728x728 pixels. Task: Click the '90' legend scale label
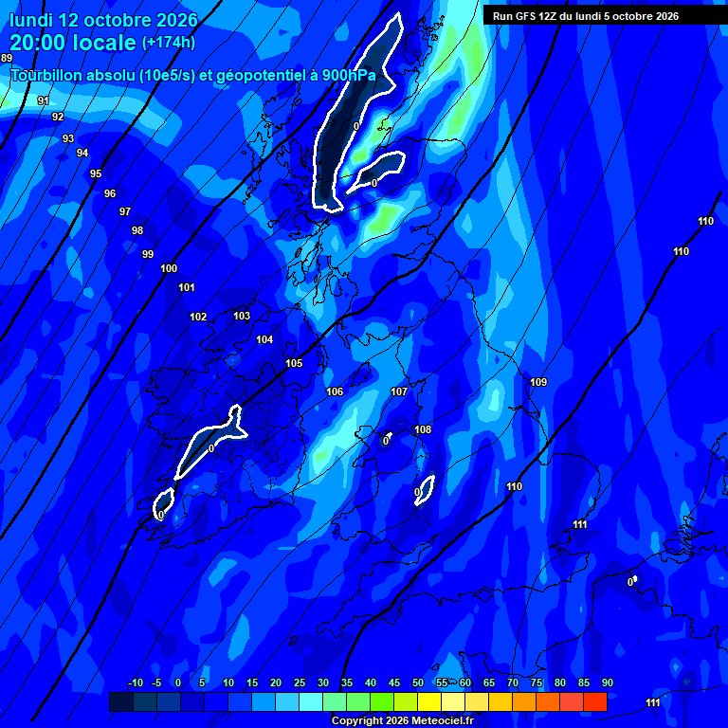pos(608,682)
